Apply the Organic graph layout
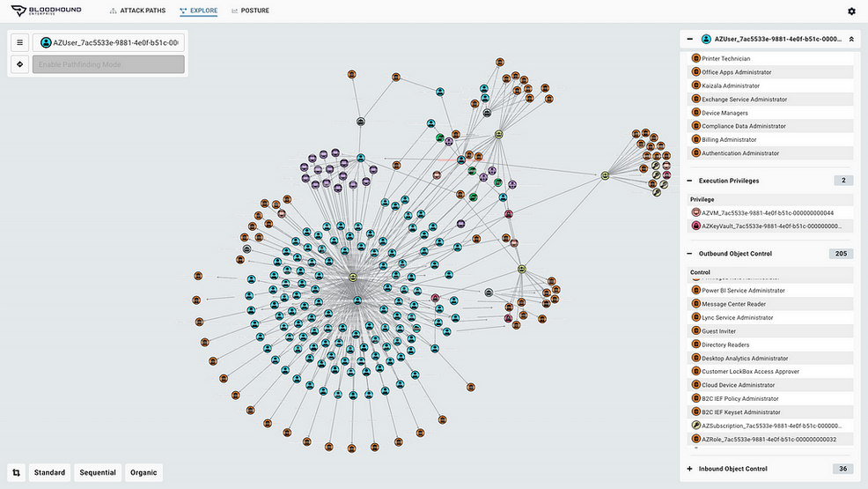 pos(143,472)
